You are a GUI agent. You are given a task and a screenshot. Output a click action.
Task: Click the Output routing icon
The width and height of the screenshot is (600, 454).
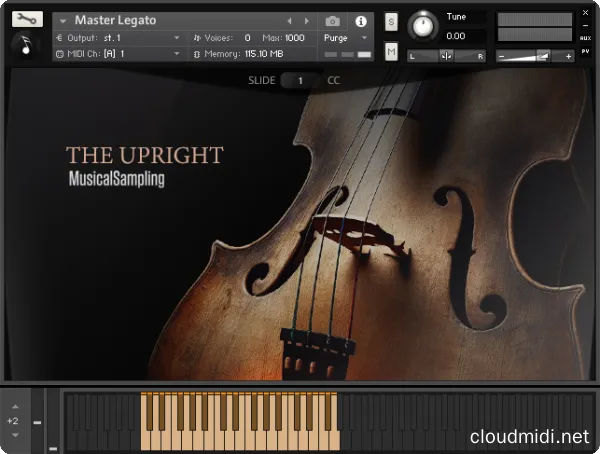tap(59, 38)
